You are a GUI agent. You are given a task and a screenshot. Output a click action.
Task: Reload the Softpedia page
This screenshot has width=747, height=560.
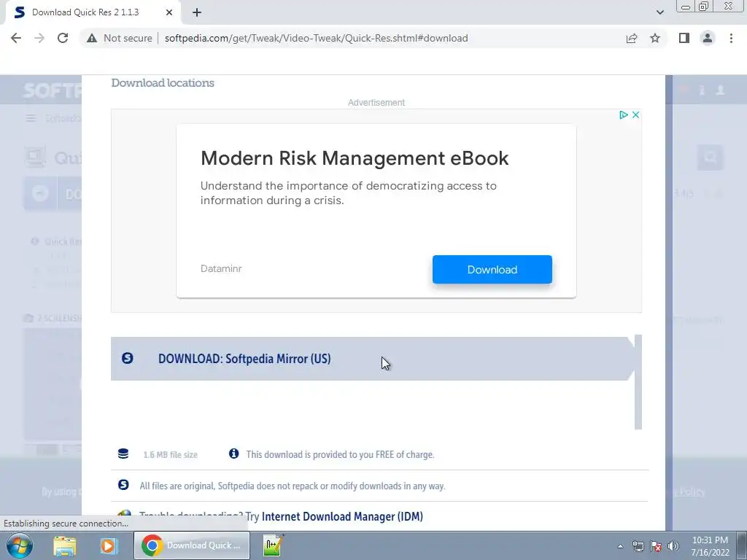[63, 38]
